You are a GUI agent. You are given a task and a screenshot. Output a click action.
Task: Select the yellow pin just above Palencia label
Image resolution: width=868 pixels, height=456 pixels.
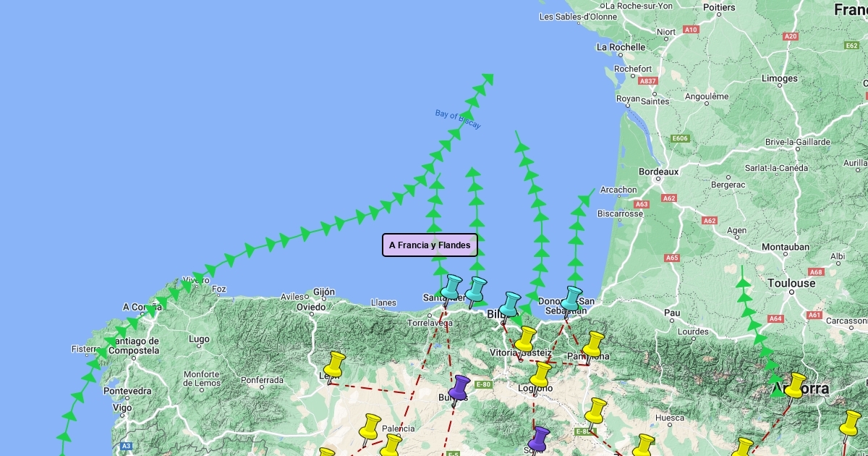coord(370,428)
